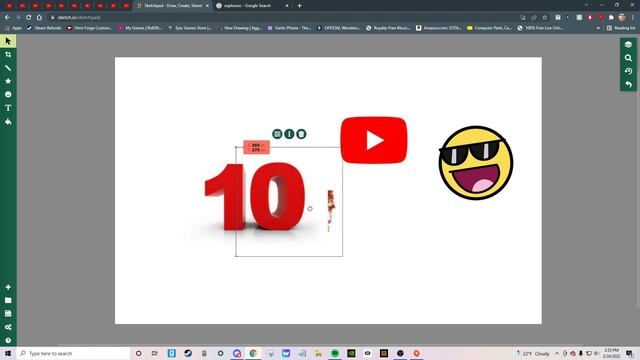The width and height of the screenshot is (640, 360).
Task: Close the Sketchpad tab
Action: (x=207, y=6)
